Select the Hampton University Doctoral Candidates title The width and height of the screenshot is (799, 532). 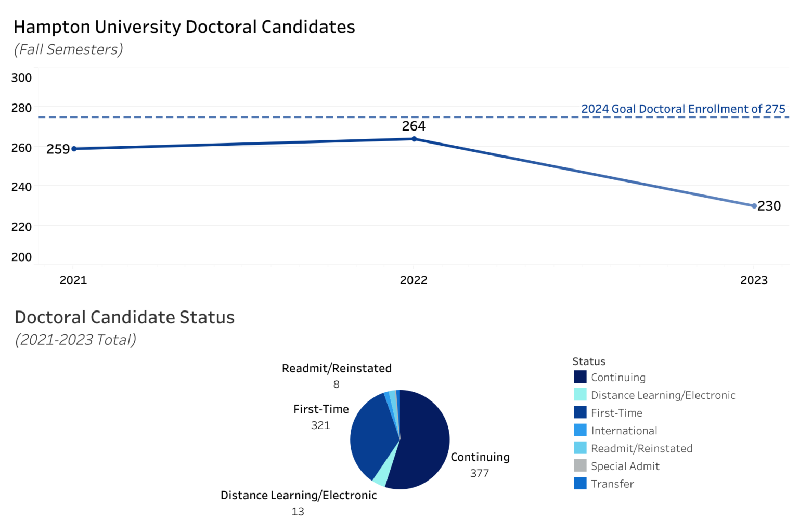click(x=184, y=27)
